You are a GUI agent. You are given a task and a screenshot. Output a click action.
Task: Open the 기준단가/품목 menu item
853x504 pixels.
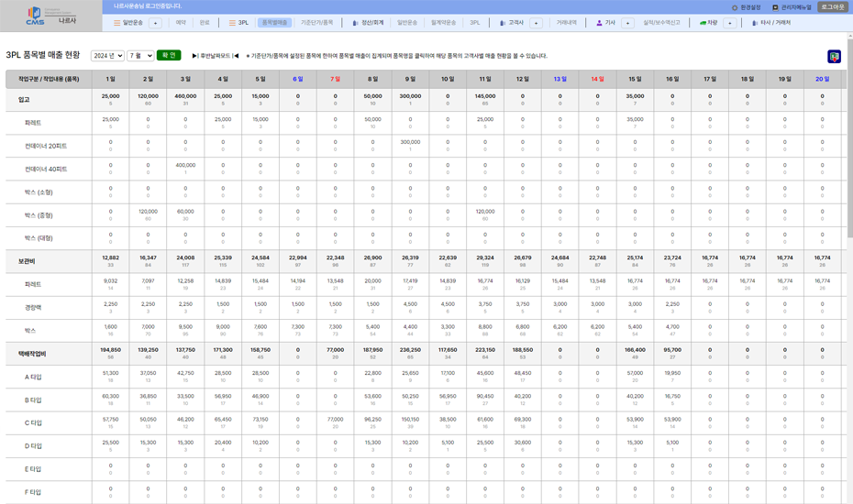point(317,23)
